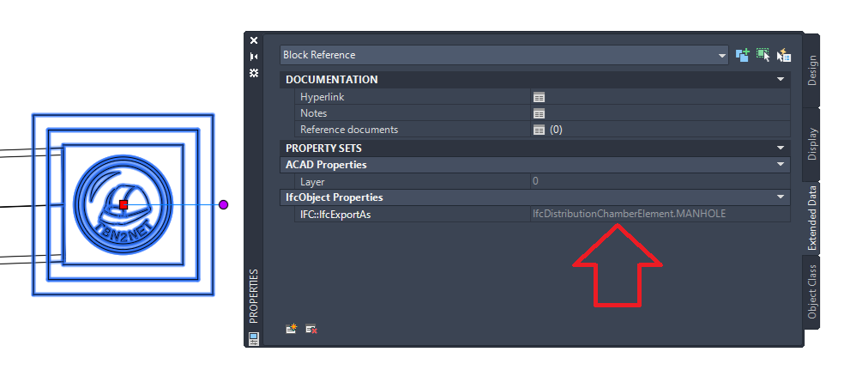Screen dimensions: 868x376
Task: Click the Layer value field showing 0
Action: pos(660,181)
